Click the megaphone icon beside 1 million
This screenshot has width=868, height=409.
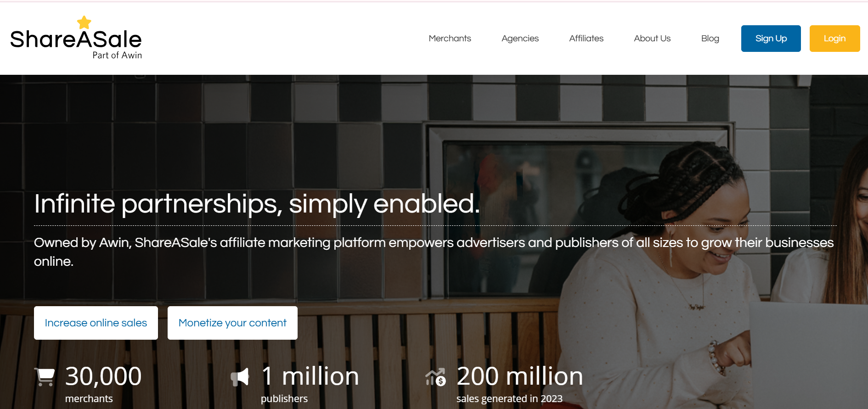click(240, 377)
